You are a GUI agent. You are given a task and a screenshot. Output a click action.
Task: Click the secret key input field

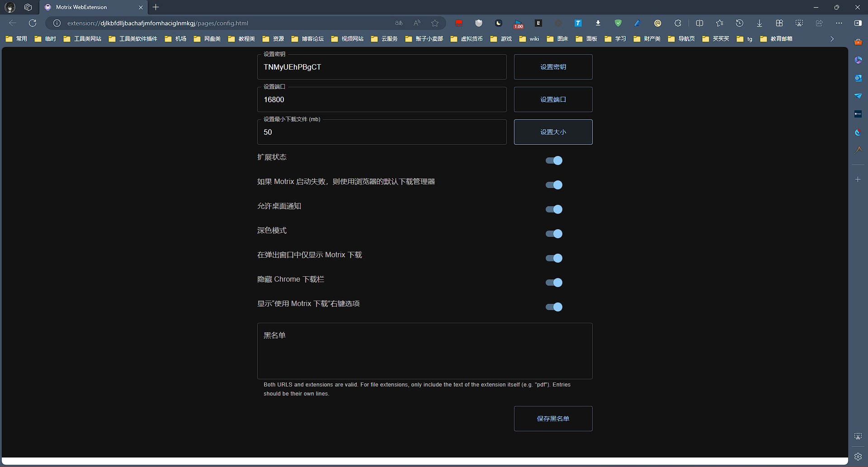click(382, 67)
